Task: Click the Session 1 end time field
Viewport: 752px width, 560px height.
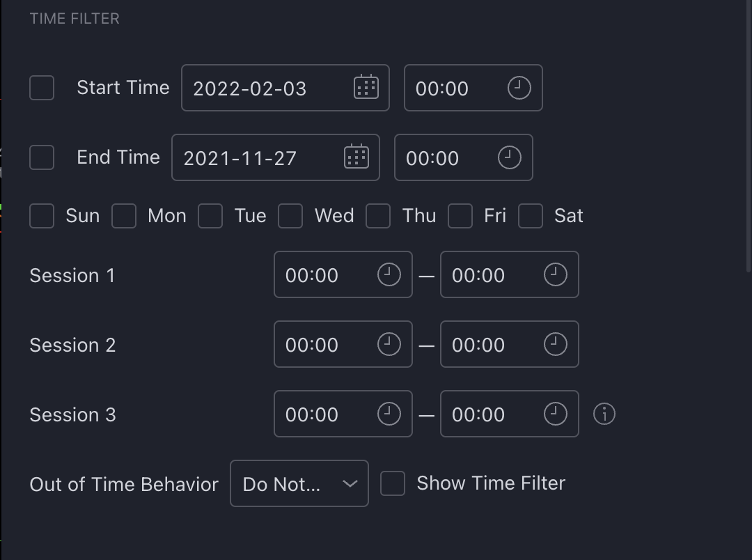Action: pyautogui.click(x=487, y=275)
